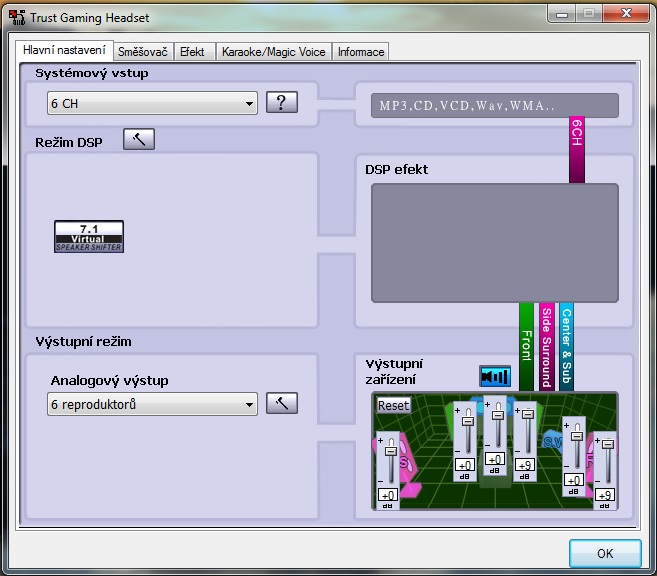Image resolution: width=657 pixels, height=576 pixels.
Task: Click the question mark help button
Action: click(282, 102)
